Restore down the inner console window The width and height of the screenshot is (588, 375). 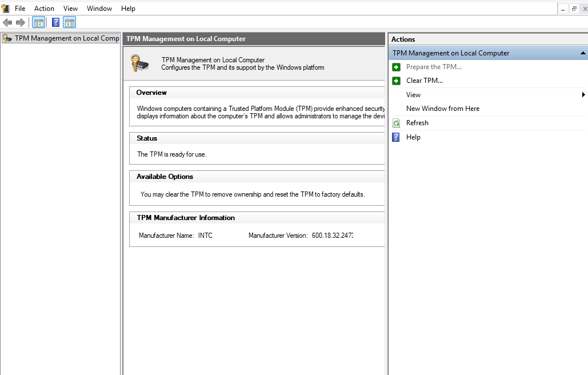click(574, 9)
